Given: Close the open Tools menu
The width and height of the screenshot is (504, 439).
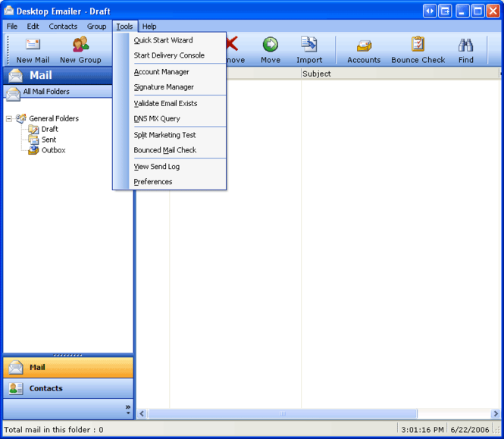Looking at the screenshot, I should 125,27.
